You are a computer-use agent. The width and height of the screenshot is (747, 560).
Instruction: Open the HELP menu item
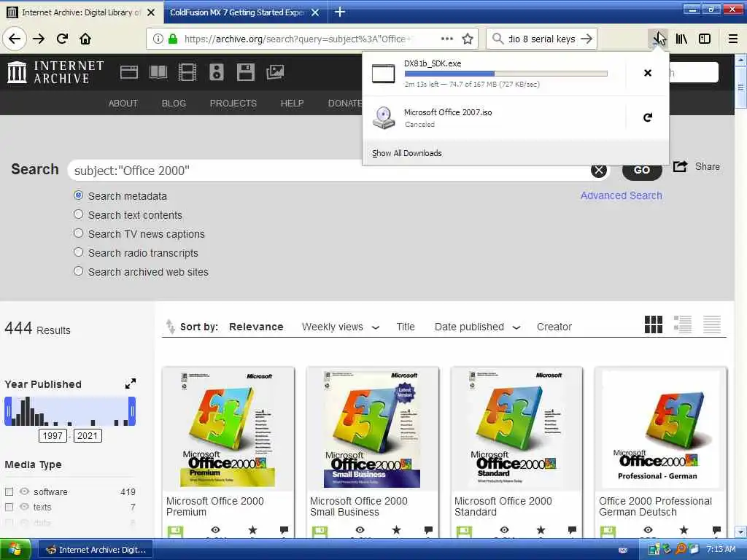click(x=292, y=104)
